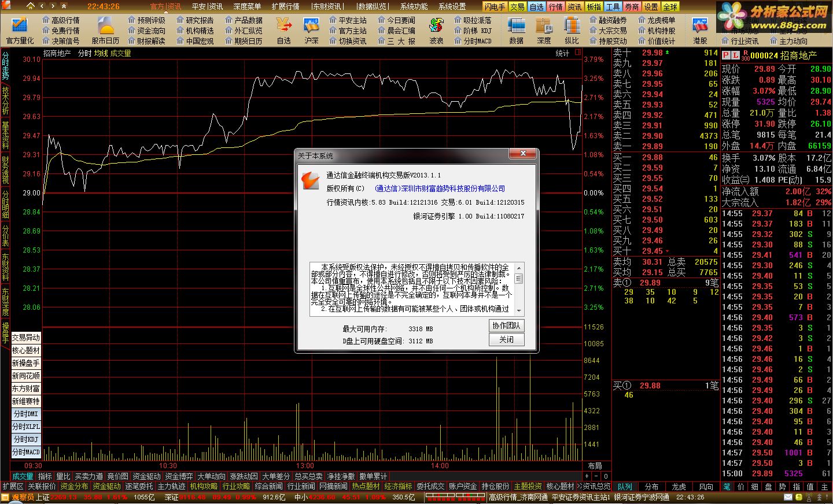
Task: Open 分时MACD toolbar item
Action: [473, 41]
